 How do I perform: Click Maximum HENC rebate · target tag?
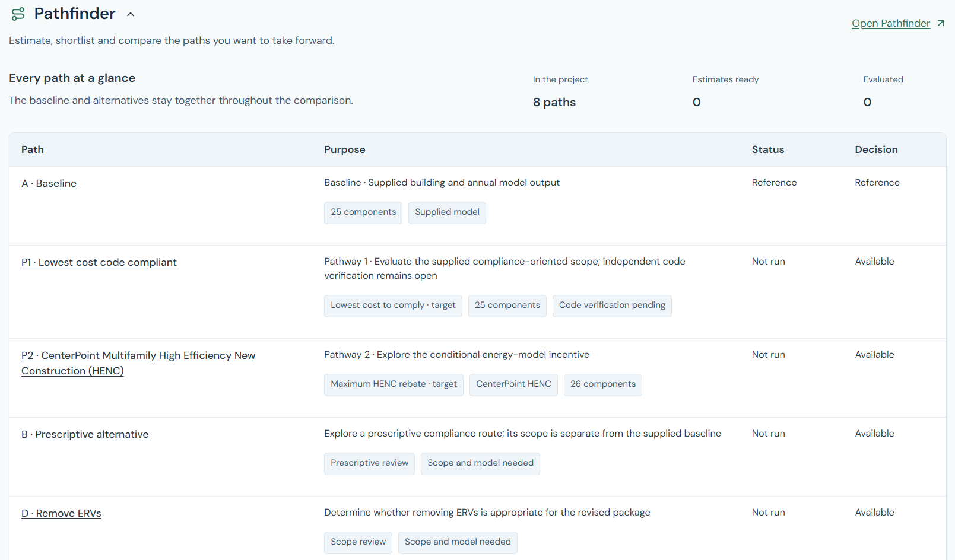click(x=394, y=384)
